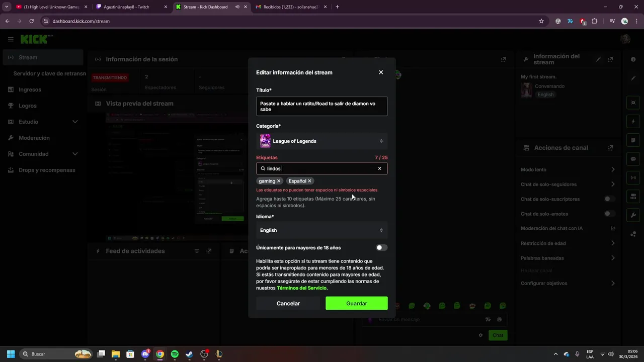Open Steam from the taskbar
Image resolution: width=644 pixels, height=362 pixels.
click(x=189, y=354)
